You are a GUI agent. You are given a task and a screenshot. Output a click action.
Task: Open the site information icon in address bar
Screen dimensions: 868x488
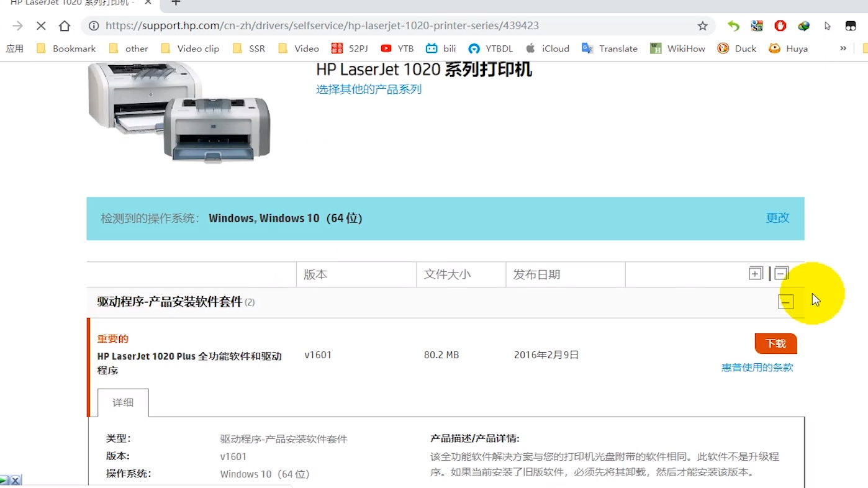[x=94, y=26]
